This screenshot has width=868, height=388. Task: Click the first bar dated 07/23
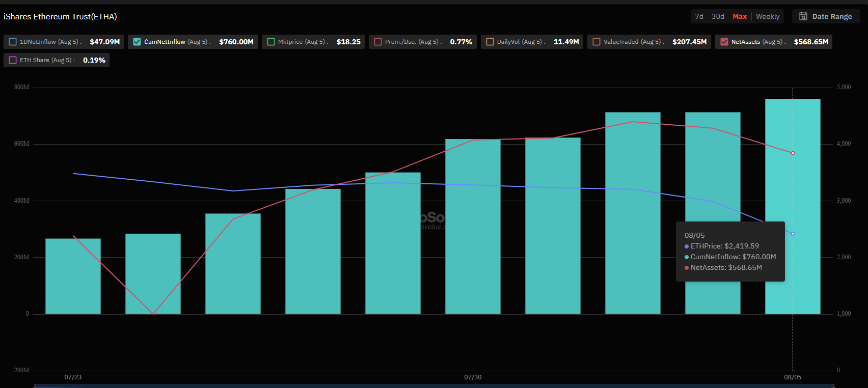coord(73,276)
